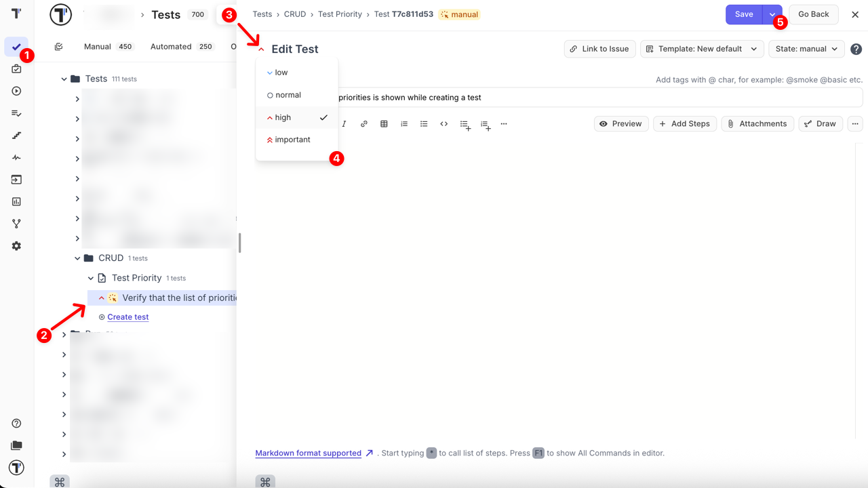Open the Settings gear in sidebar

point(16,246)
